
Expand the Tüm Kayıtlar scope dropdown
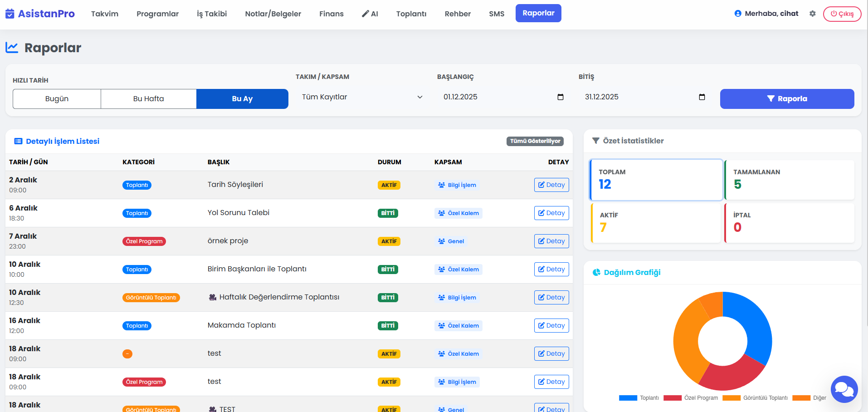coord(362,97)
